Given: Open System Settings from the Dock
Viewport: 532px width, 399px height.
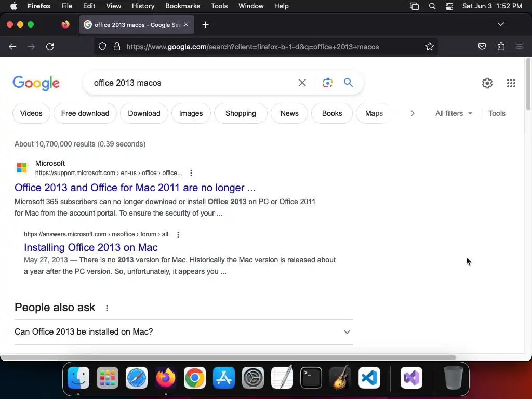Looking at the screenshot, I should pos(253,378).
